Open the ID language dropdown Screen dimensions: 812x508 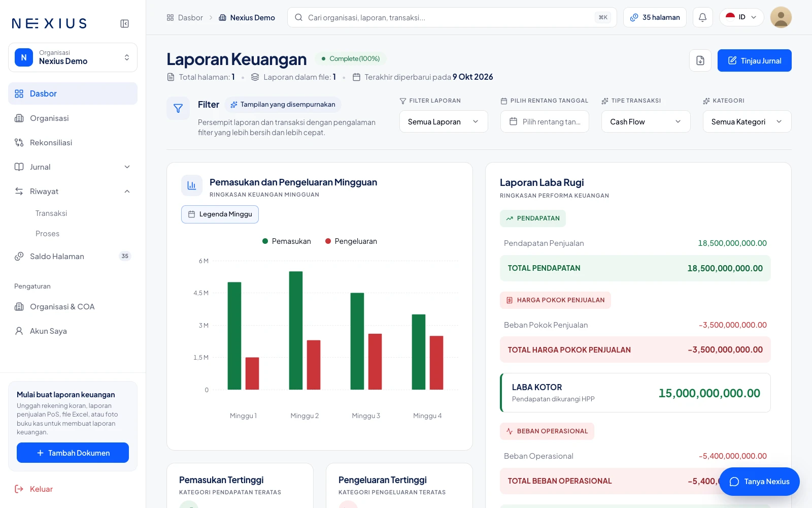coord(741,17)
